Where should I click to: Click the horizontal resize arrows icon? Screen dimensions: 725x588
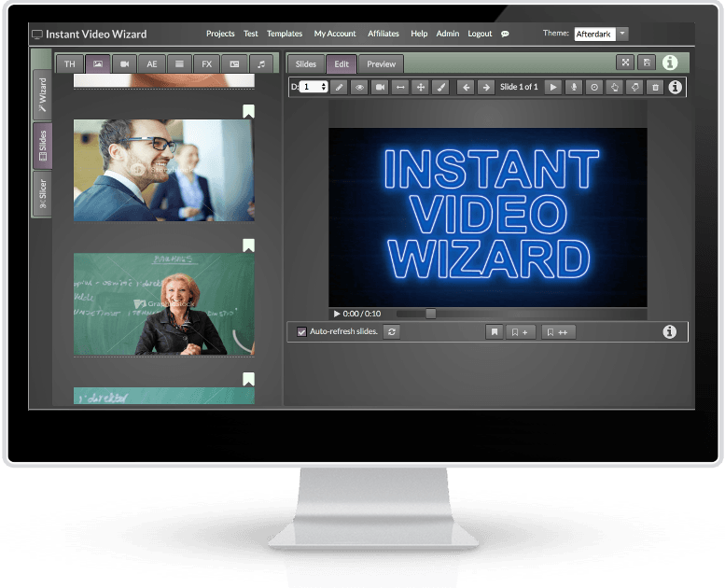(x=400, y=87)
